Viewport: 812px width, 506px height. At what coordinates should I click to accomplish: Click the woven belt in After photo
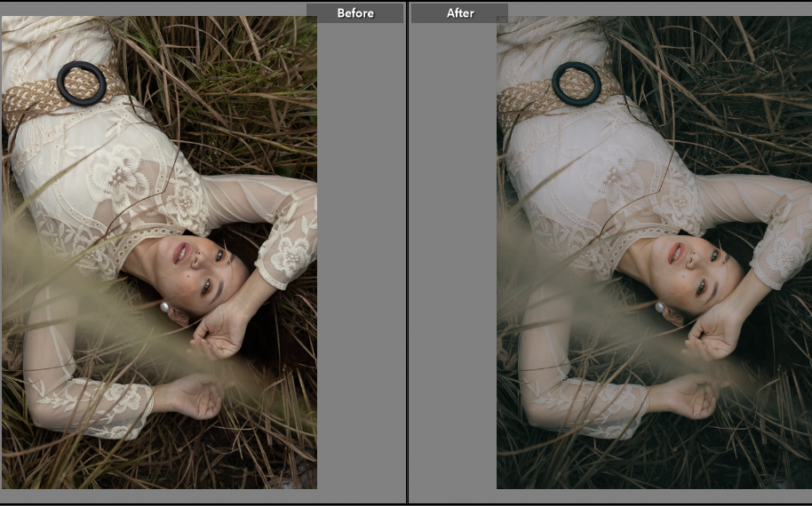524,99
